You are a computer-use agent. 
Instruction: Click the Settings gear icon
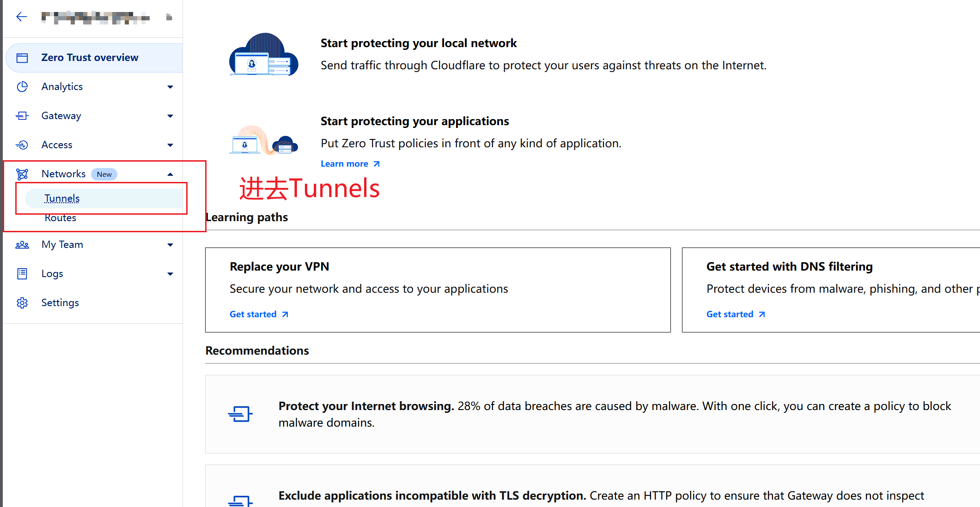point(22,303)
